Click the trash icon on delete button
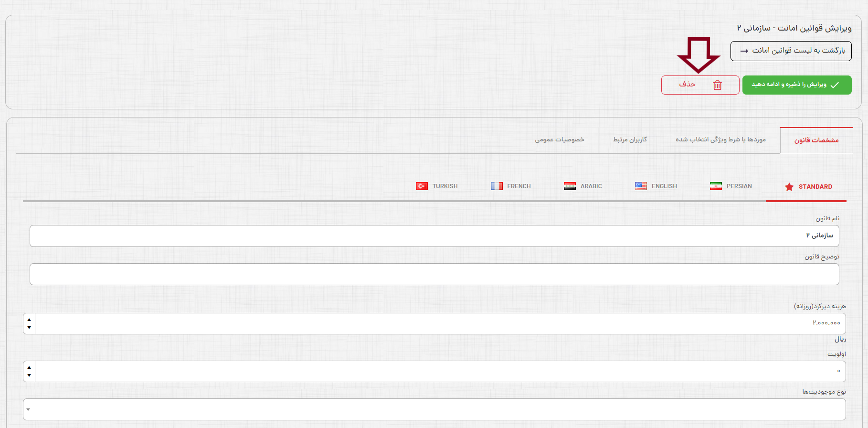Screen dimensions: 868x428 717,85
